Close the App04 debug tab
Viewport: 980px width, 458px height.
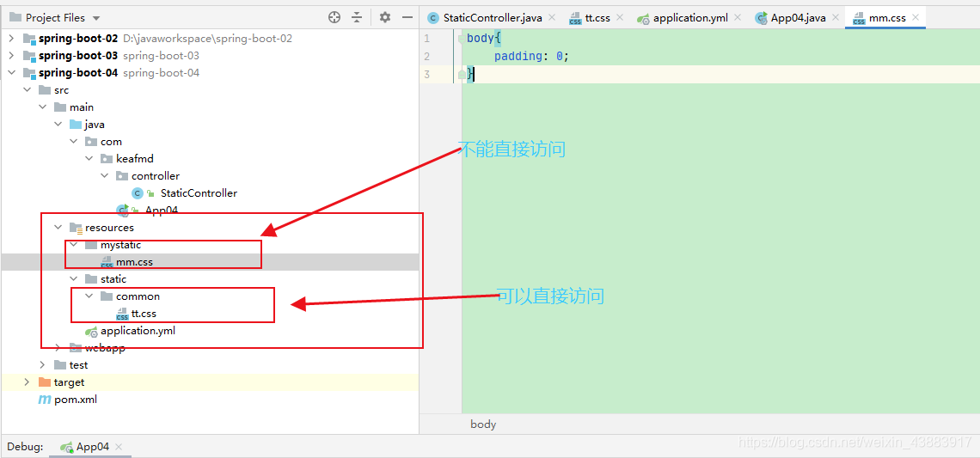point(119,448)
